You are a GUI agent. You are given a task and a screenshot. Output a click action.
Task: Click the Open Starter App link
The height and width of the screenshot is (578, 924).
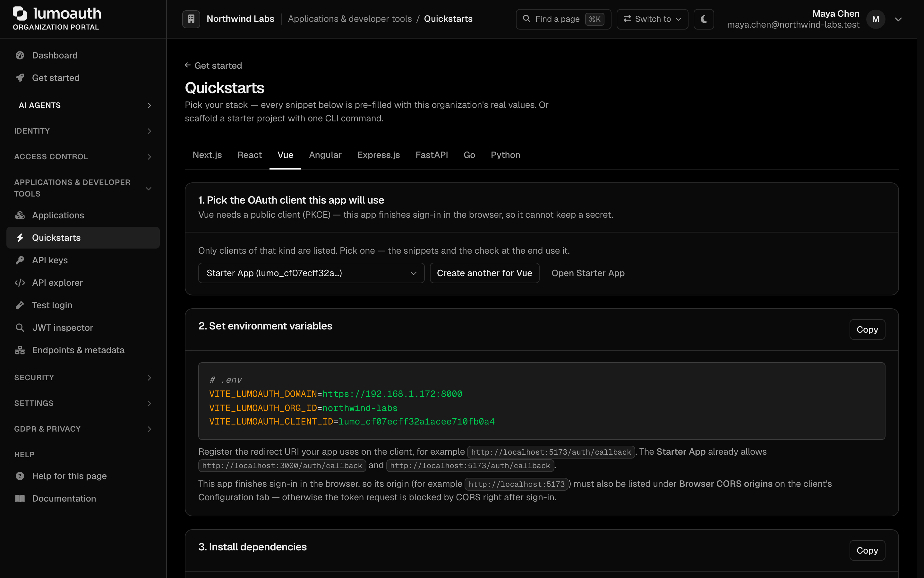point(588,273)
